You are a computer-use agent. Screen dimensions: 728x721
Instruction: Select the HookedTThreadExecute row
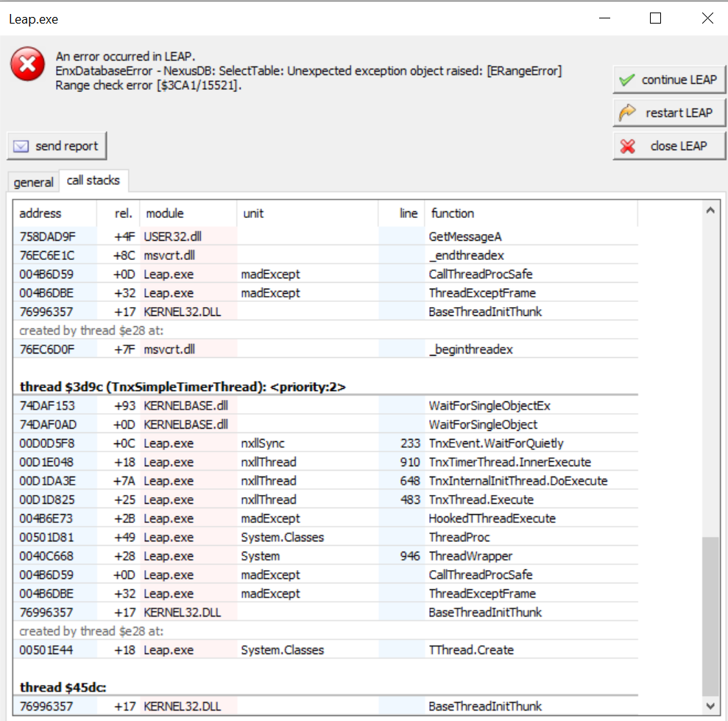[325, 518]
